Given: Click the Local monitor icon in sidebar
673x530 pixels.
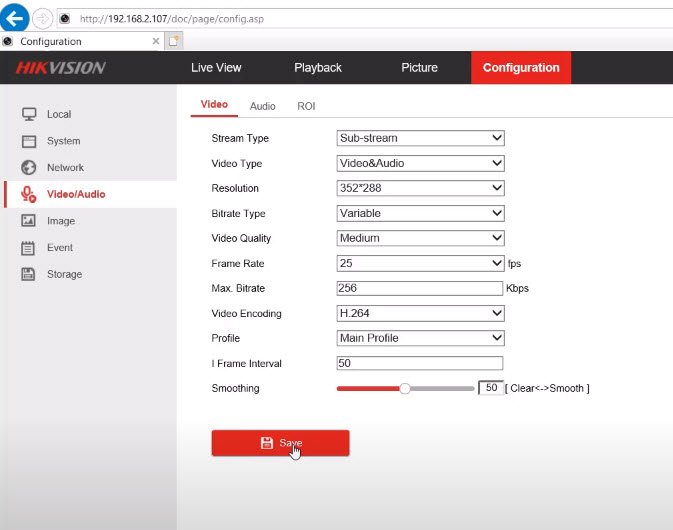Looking at the screenshot, I should pyautogui.click(x=29, y=114).
